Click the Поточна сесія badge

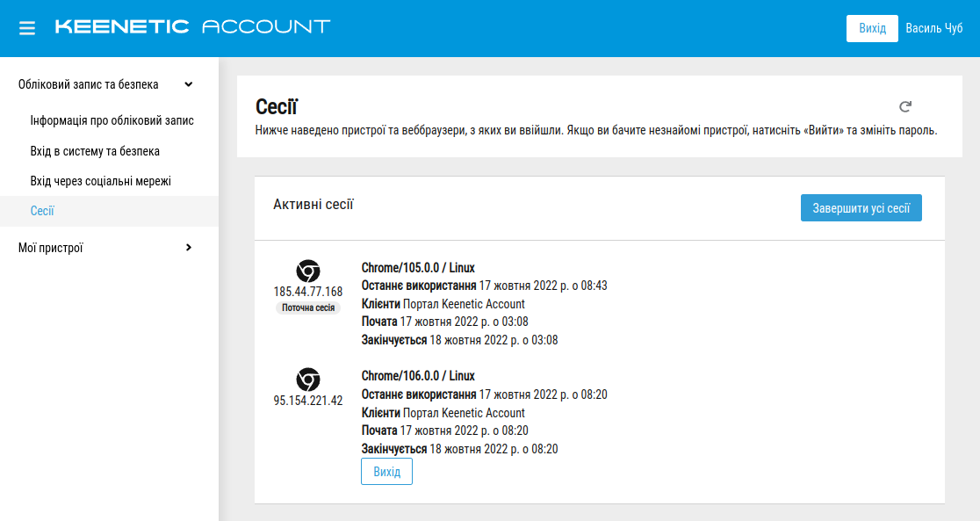pos(307,308)
